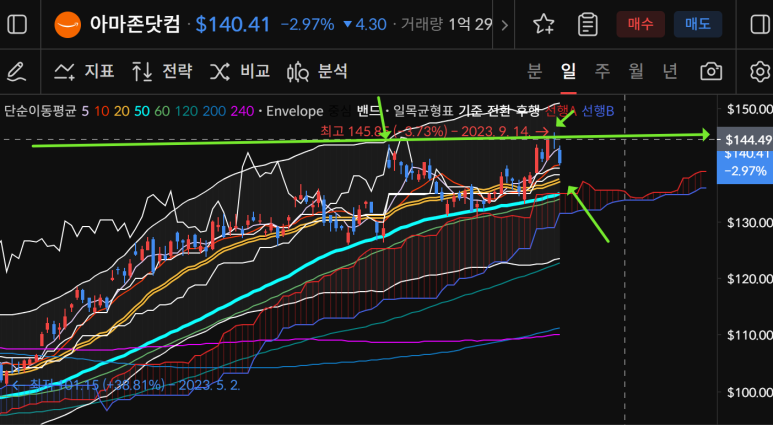Click the $150.00 axis label
Viewport: 773px width, 425px height.
pyautogui.click(x=749, y=109)
